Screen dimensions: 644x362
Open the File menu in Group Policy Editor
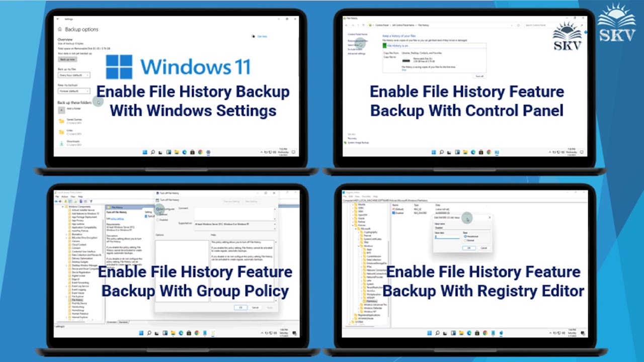point(57,197)
